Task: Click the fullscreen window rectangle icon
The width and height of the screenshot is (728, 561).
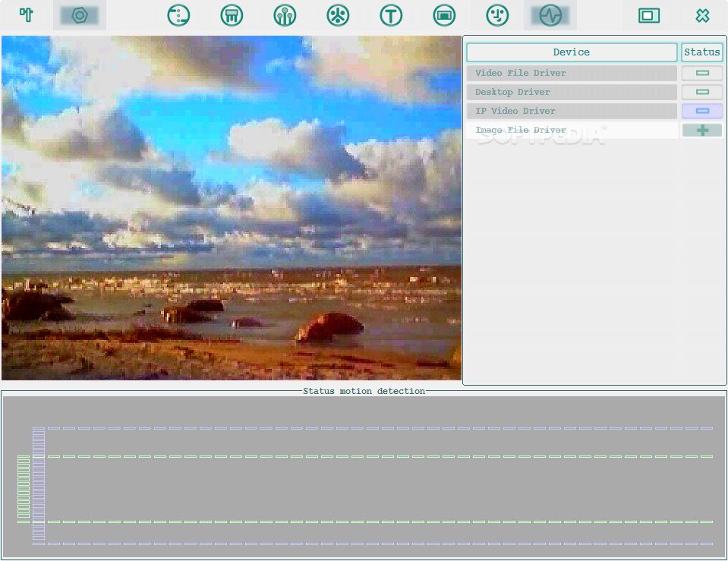Action: tap(649, 15)
